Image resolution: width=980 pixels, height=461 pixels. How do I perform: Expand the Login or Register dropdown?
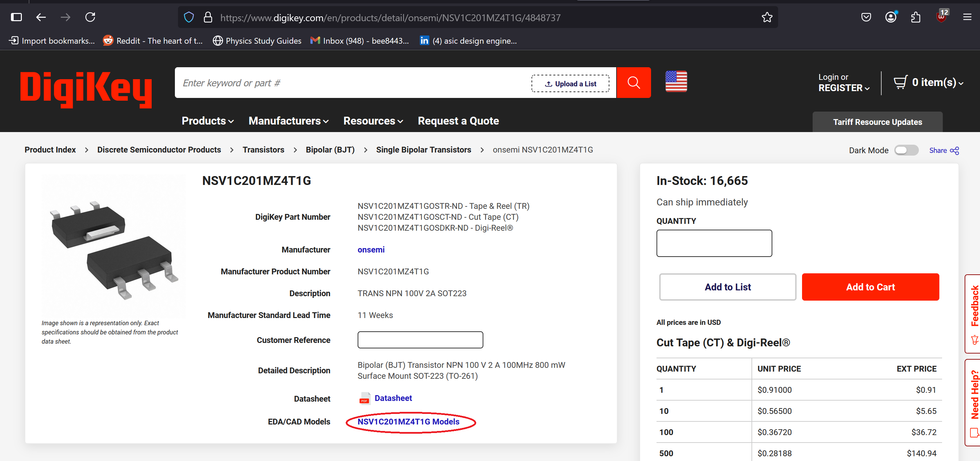click(x=844, y=83)
